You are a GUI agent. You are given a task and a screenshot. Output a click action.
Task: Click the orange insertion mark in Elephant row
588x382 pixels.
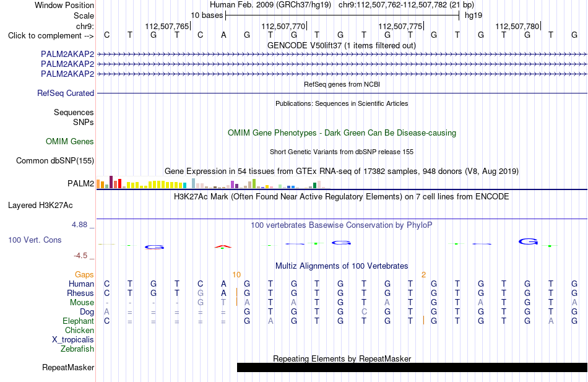click(x=423, y=321)
